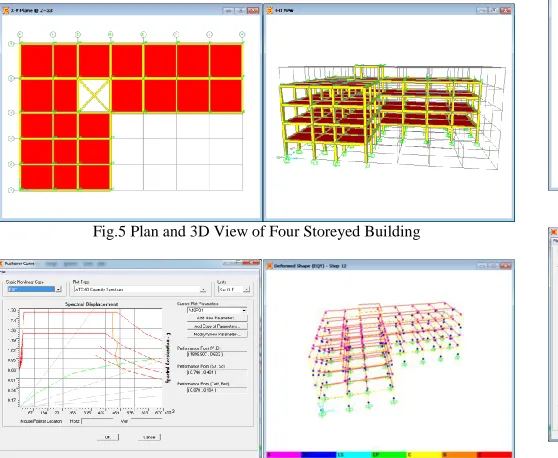Maximize the X-Y Plane plan window
This screenshot has width=558, height=458.
[x=241, y=11]
